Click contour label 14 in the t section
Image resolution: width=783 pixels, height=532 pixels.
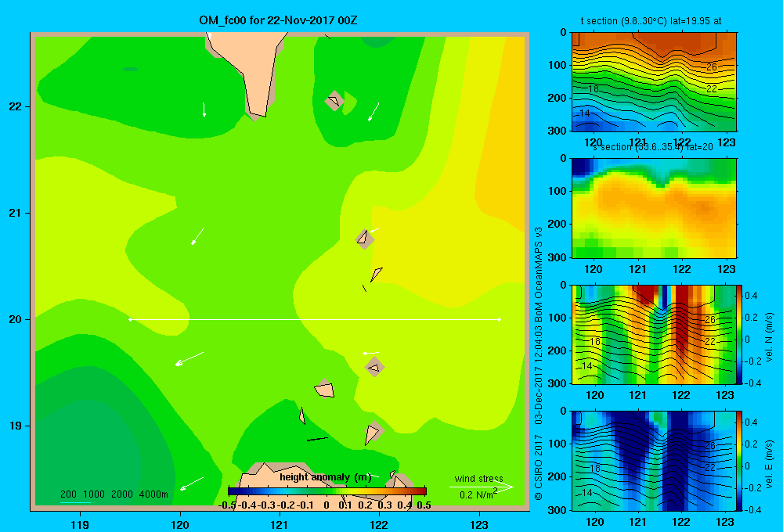[x=584, y=113]
